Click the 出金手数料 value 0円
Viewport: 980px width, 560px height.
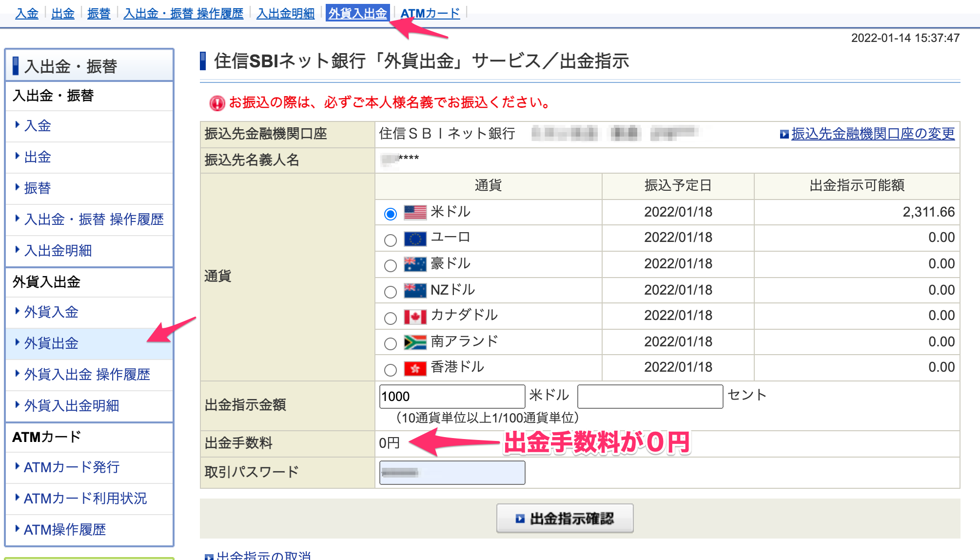point(390,443)
